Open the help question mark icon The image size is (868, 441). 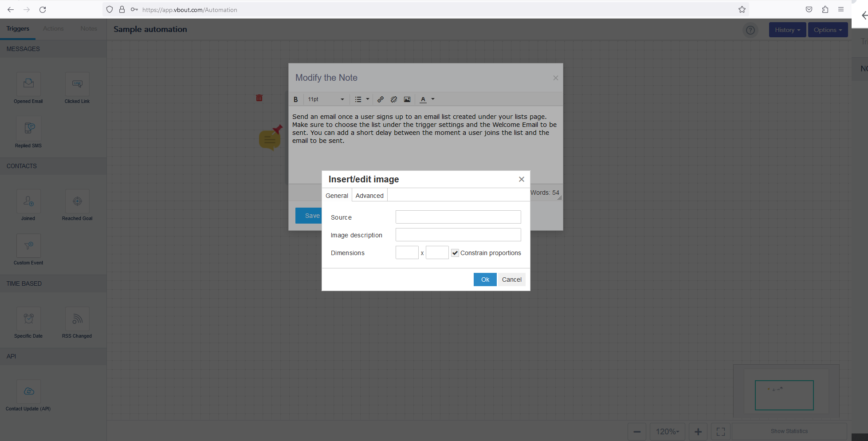tap(750, 30)
